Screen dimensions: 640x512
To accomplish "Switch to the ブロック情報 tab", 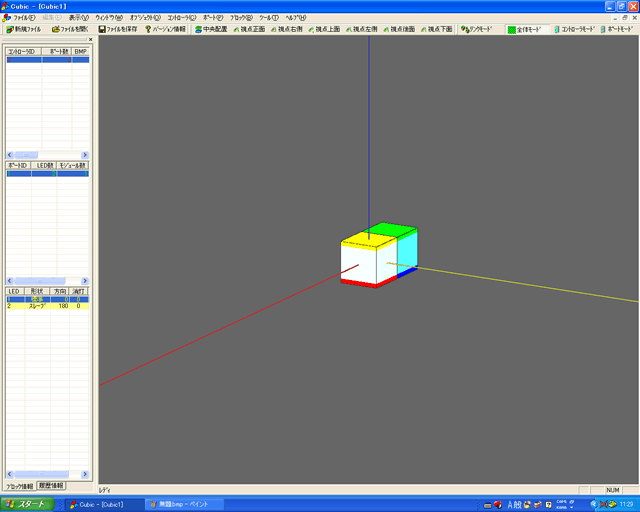I will (x=19, y=485).
